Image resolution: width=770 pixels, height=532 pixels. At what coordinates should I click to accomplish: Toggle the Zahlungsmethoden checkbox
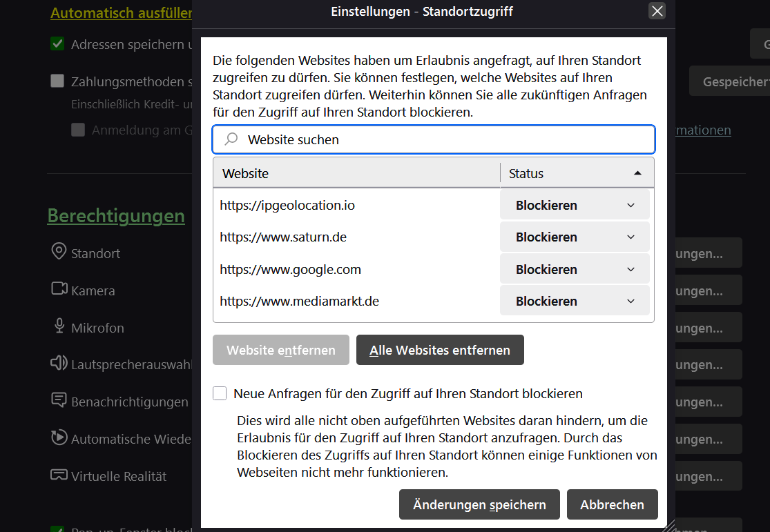[57, 81]
